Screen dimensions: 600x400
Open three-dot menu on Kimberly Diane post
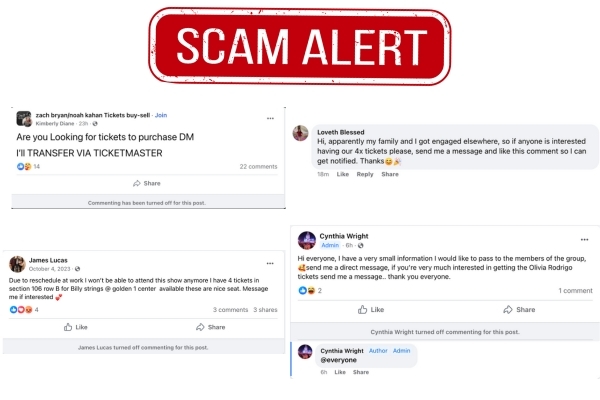270,118
